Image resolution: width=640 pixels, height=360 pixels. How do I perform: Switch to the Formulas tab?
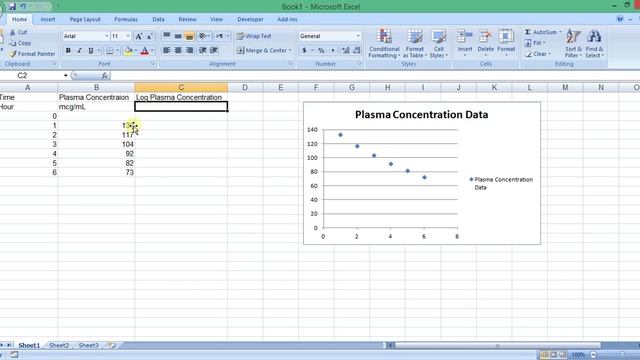click(126, 19)
